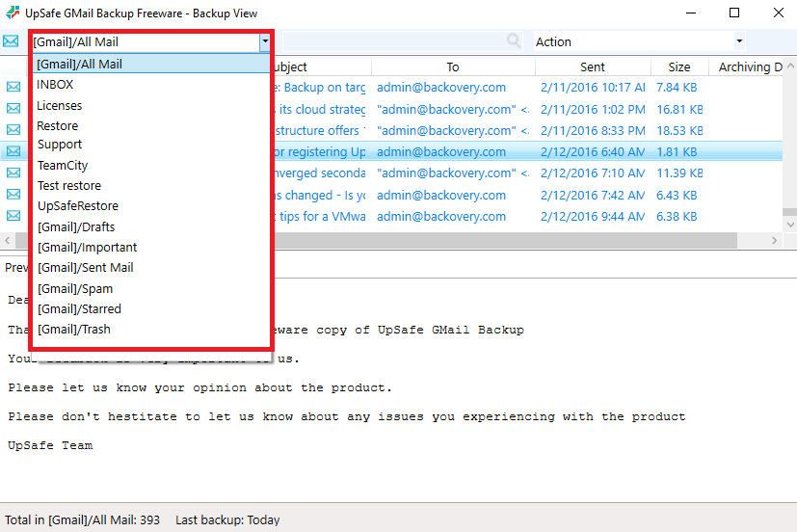Click envelope icon of 2/11/2016 1:02 PM message
This screenshot has width=797, height=532.
pos(13,109)
